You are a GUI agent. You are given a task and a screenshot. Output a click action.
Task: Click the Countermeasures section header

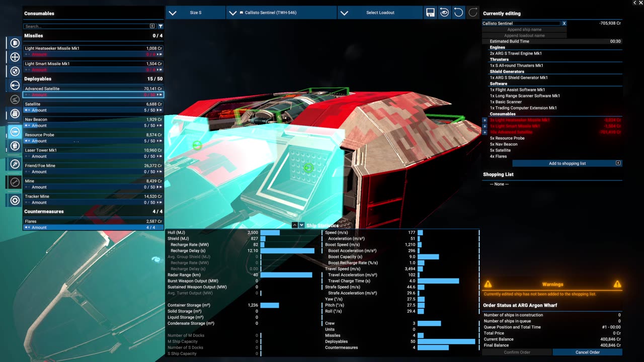point(93,212)
